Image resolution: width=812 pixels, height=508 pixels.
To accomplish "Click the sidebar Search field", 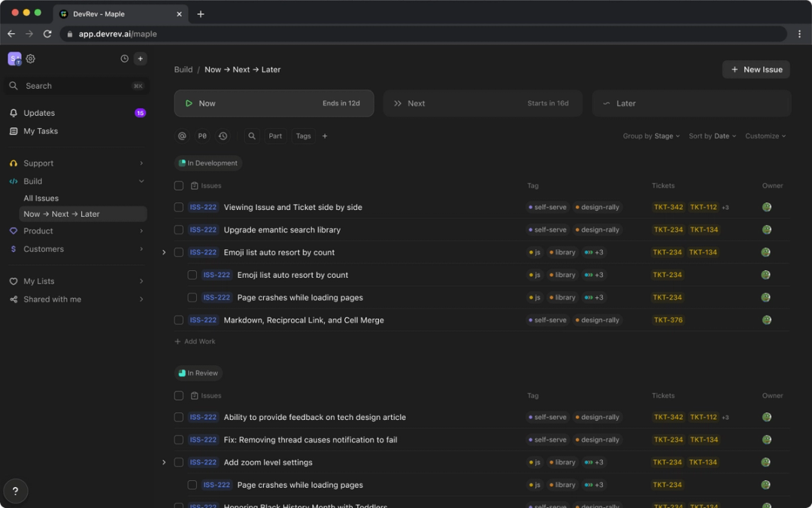I will (75, 86).
